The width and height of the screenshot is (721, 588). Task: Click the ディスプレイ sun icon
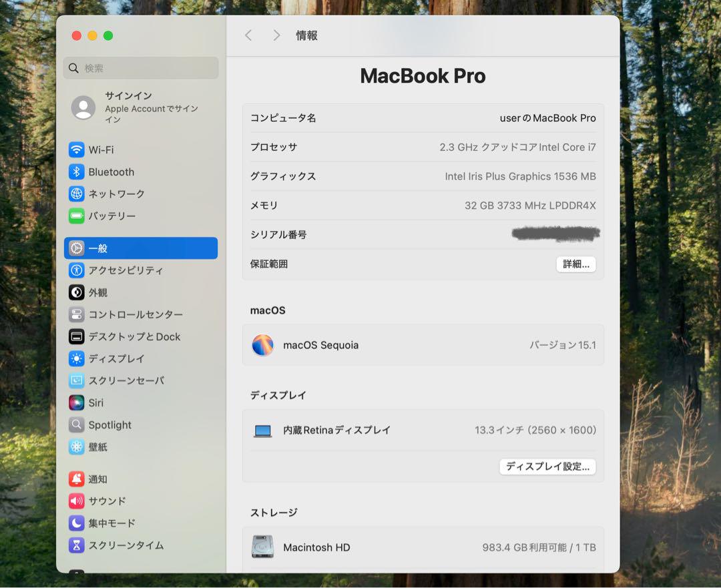pos(76,358)
